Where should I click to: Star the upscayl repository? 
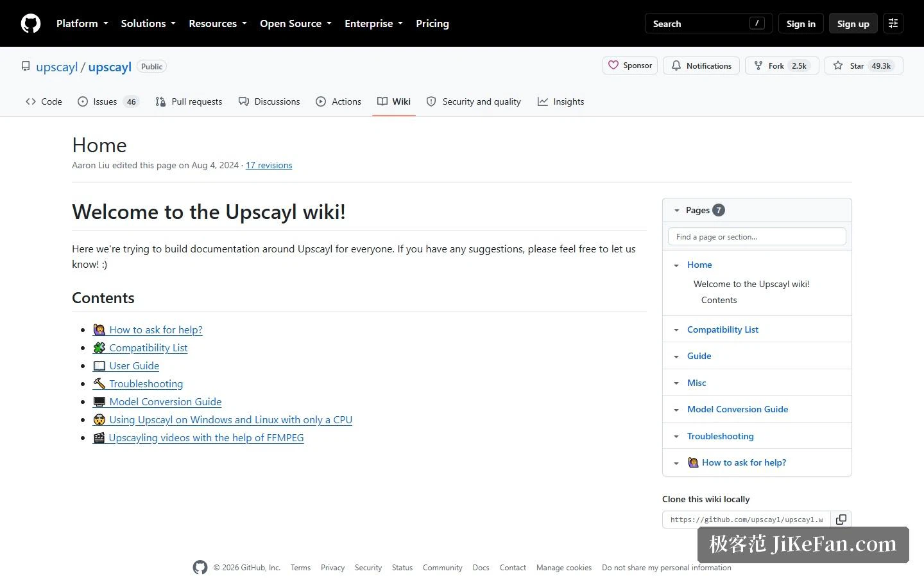[x=864, y=66]
